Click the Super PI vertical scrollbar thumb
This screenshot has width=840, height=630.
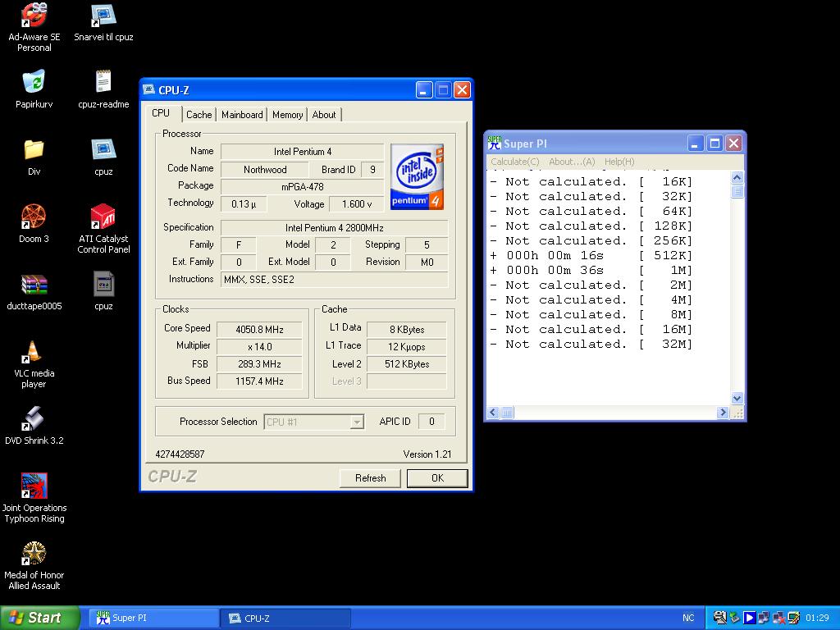click(737, 191)
